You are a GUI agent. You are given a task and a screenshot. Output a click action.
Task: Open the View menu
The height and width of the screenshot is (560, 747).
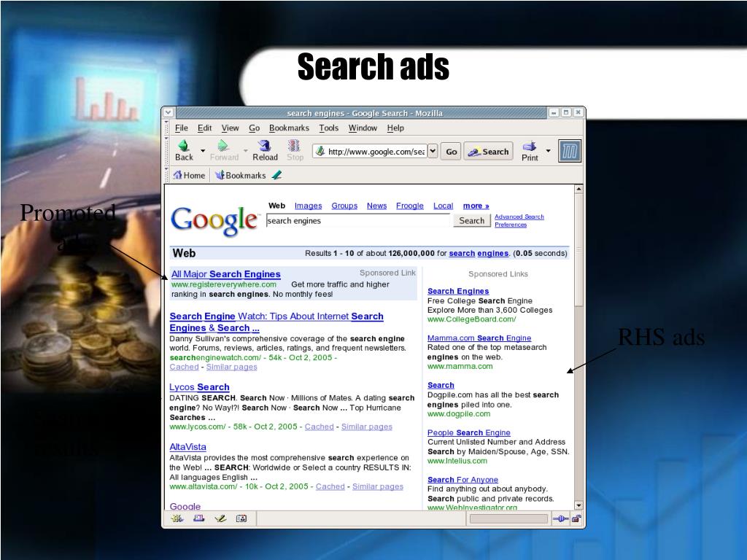point(230,128)
